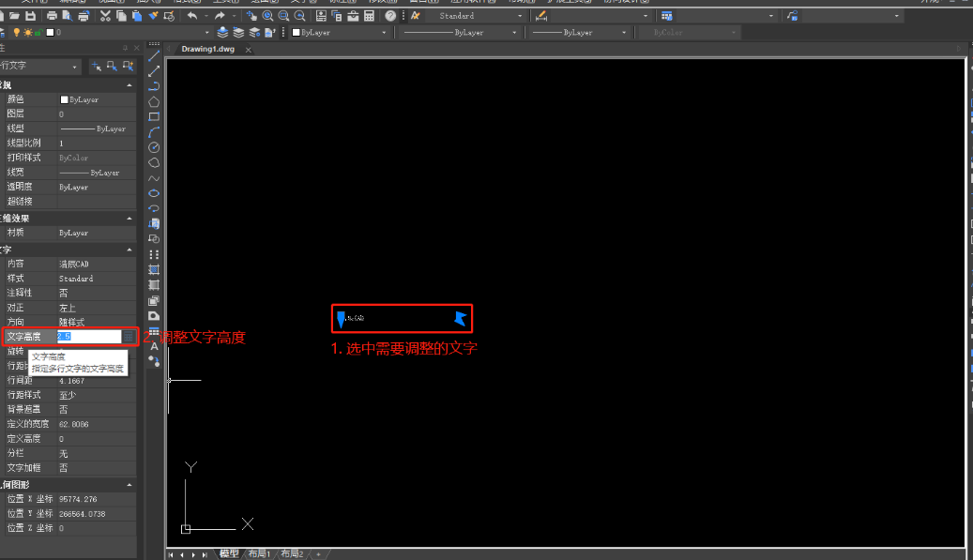Select the Polygon drawing tool
Image resolution: width=973 pixels, height=560 pixels.
coord(154,101)
